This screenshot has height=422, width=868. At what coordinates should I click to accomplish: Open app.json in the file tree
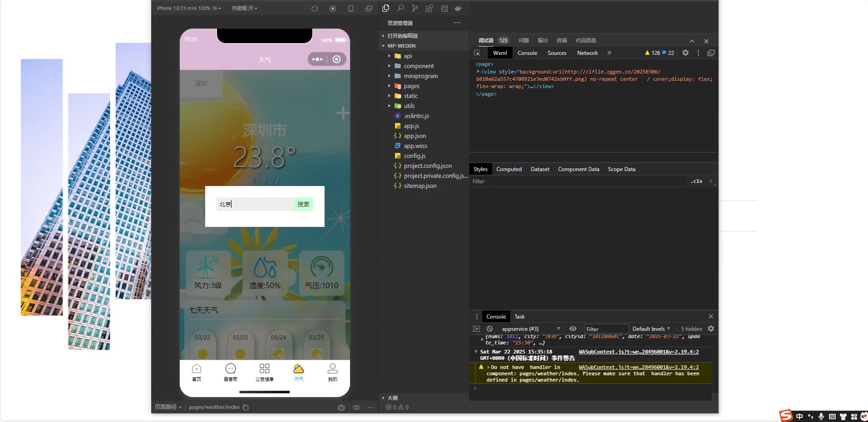pos(414,136)
